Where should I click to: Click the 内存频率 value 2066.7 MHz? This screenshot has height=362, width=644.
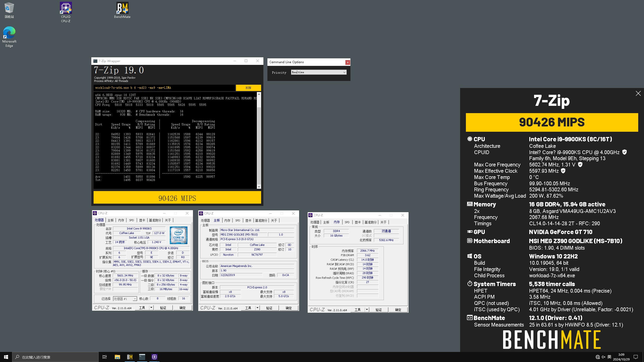click(367, 251)
